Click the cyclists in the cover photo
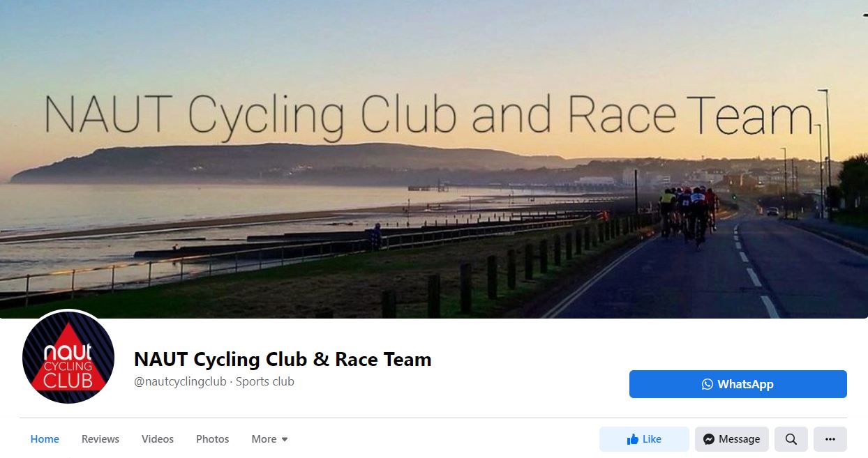 [689, 215]
